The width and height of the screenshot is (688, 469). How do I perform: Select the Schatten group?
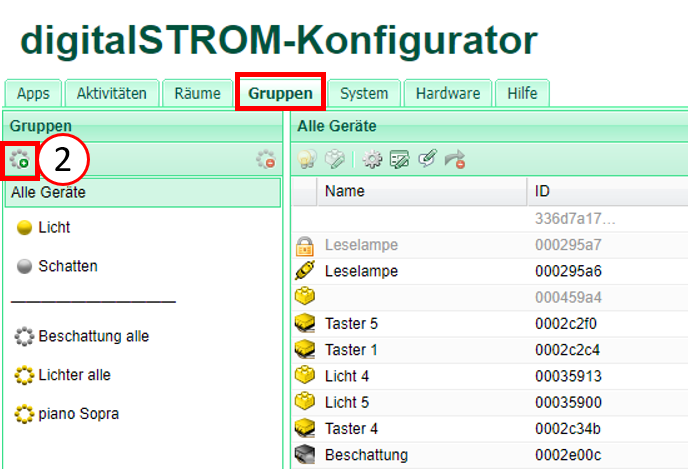point(68,266)
